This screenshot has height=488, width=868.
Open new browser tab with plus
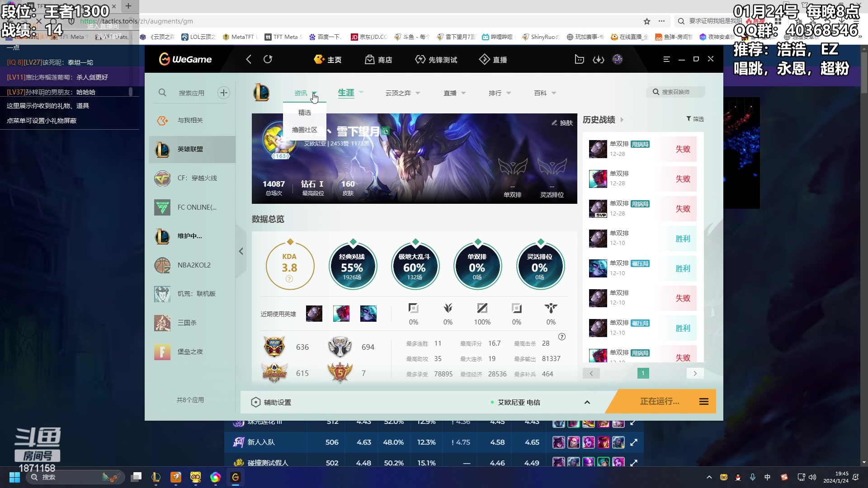coord(128,6)
